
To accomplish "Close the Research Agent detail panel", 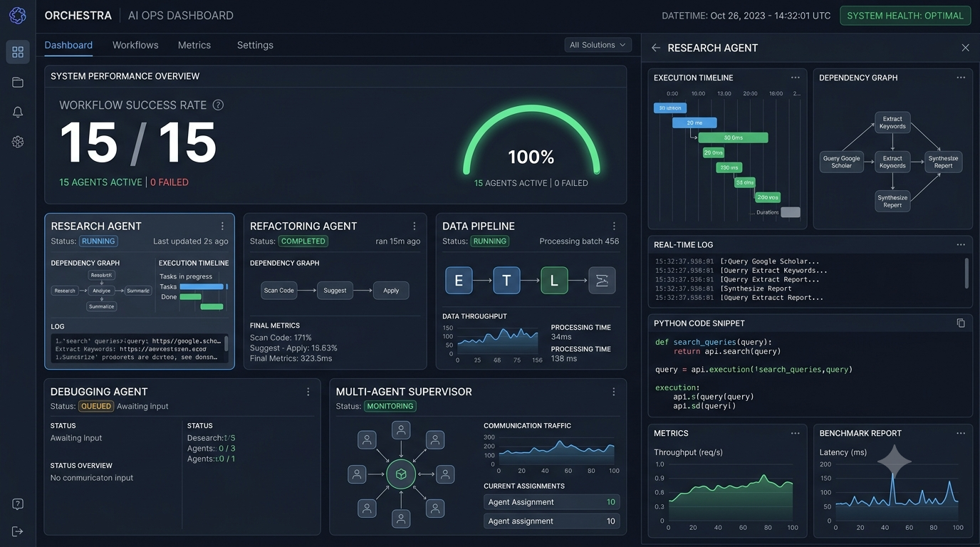I will (965, 48).
